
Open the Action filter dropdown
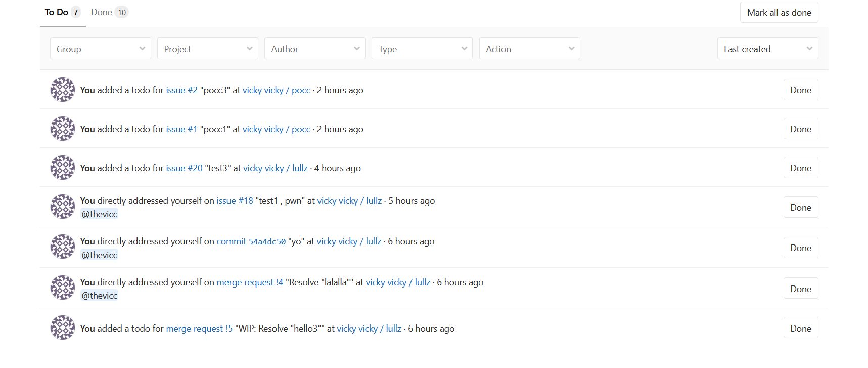[529, 49]
